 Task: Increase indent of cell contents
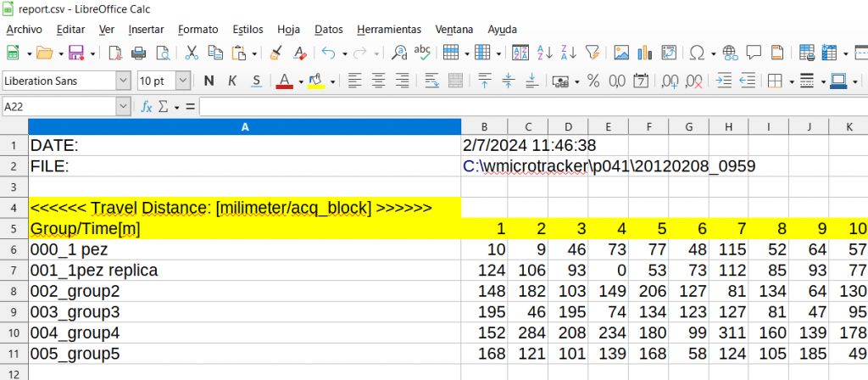point(724,81)
